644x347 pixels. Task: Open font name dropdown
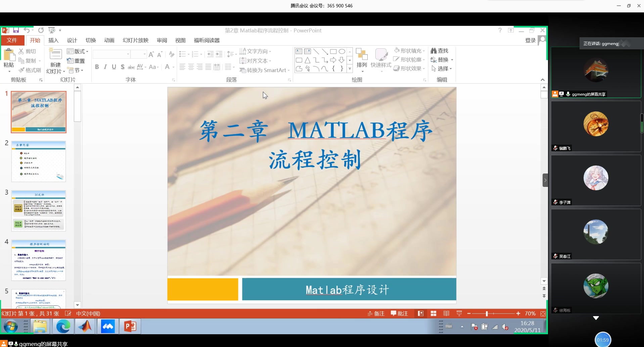pos(128,54)
